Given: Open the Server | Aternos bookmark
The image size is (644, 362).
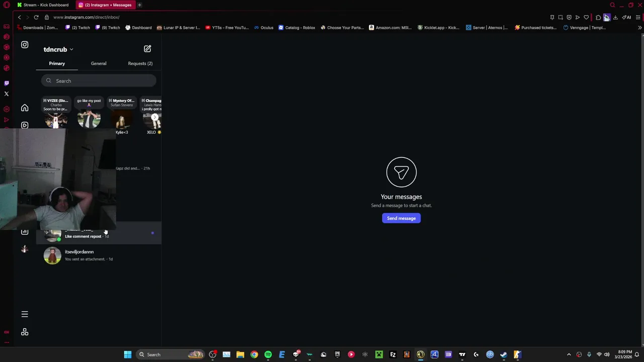Looking at the screenshot, I should pos(487,28).
